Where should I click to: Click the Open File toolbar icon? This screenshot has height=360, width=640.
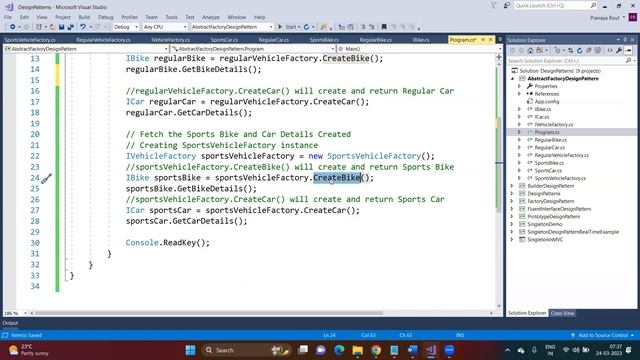coord(52,27)
